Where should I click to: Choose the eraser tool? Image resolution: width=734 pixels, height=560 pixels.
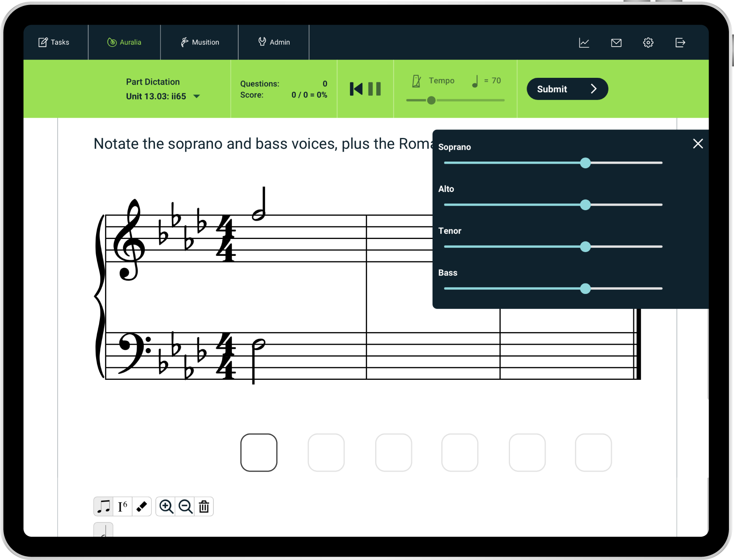tap(142, 506)
